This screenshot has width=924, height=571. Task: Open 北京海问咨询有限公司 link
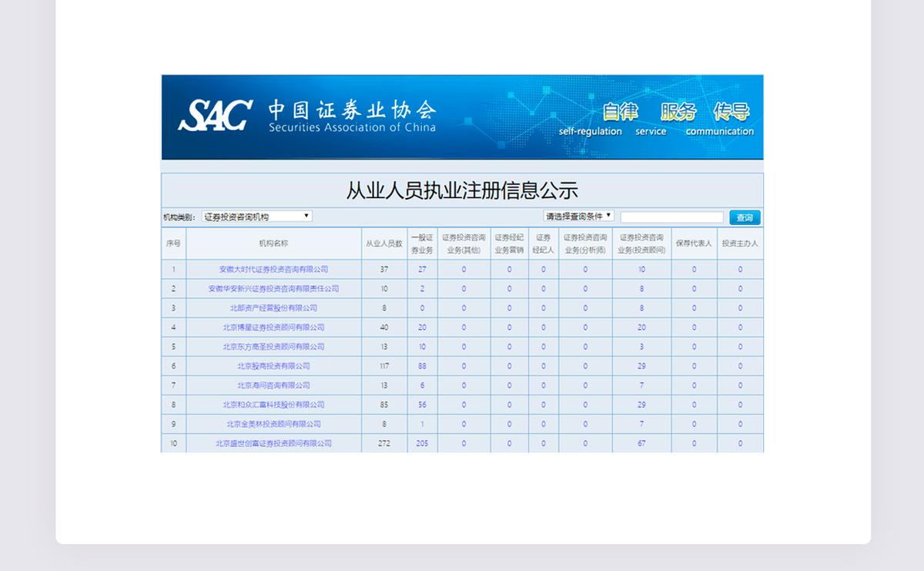pyautogui.click(x=273, y=385)
